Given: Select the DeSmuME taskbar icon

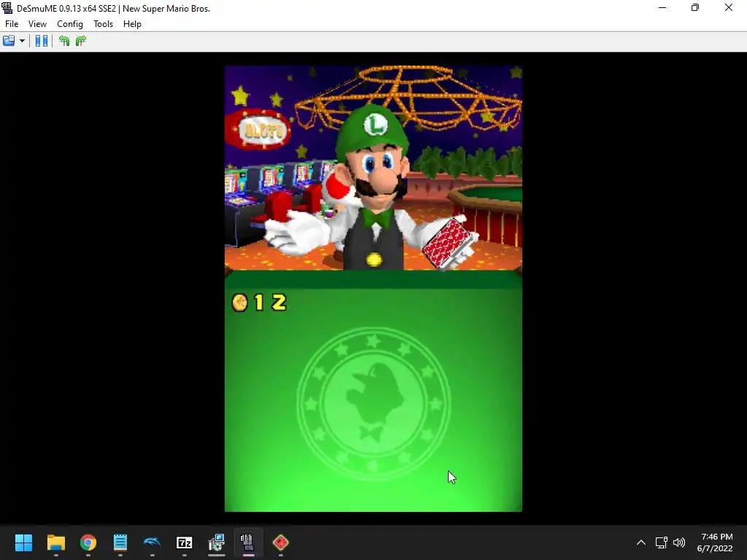Looking at the screenshot, I should (x=248, y=542).
